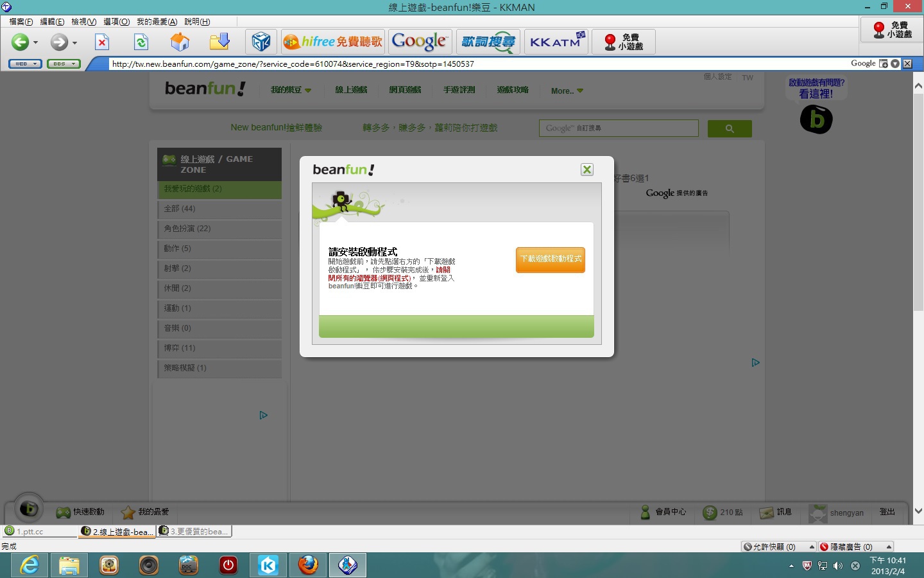Click the beanfun b icon in bottom bar
Image resolution: width=924 pixels, height=578 pixels.
point(29,509)
